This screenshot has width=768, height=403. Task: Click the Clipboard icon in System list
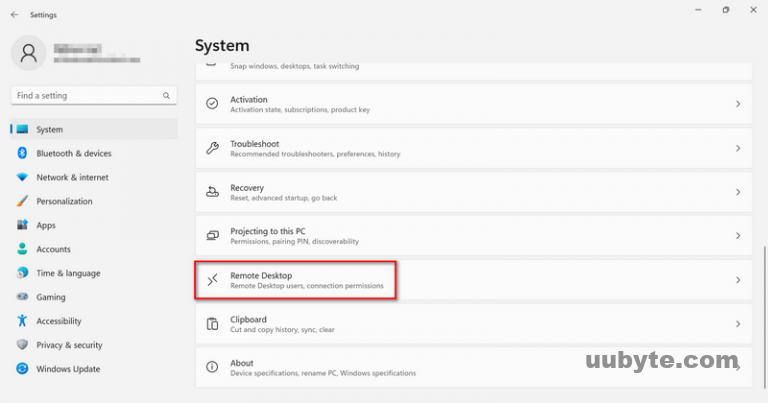pos(212,323)
